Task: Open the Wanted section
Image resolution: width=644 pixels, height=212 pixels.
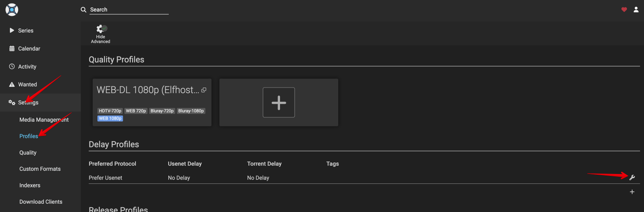Action: pyautogui.click(x=27, y=84)
